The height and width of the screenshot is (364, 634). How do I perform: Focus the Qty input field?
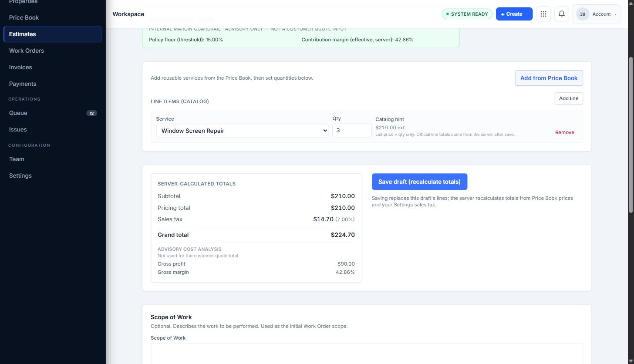coord(352,130)
